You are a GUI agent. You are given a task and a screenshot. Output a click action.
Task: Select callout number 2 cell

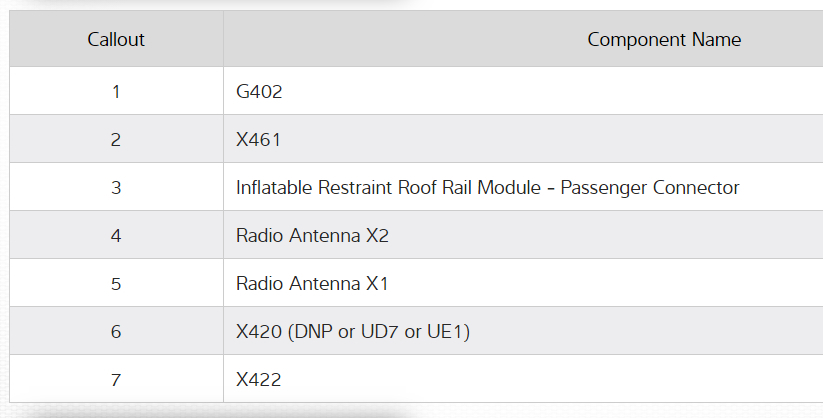point(116,140)
